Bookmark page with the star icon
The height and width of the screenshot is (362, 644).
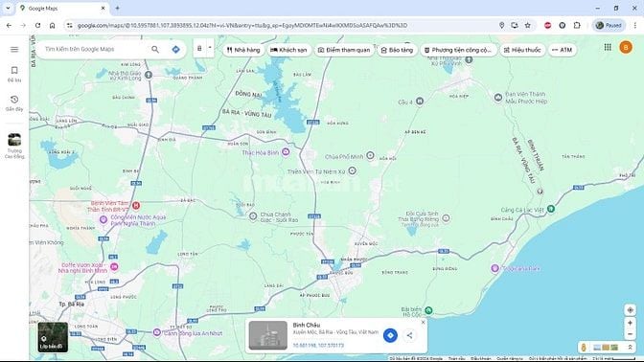click(x=528, y=26)
